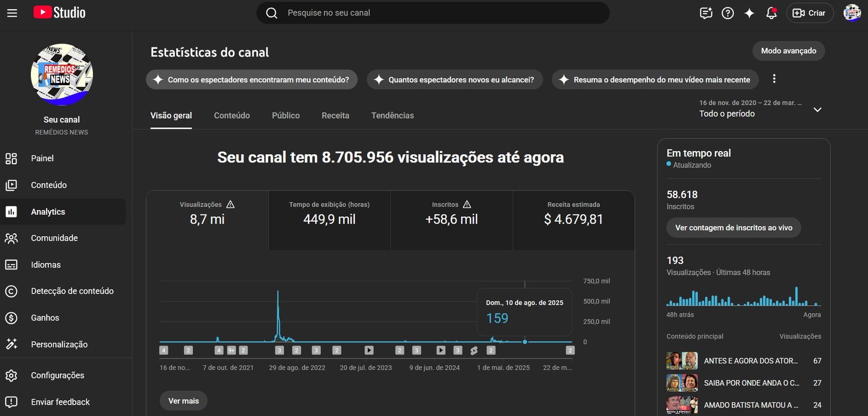Open the ANTES E AGORA DOS ATOR... video thumbnail
Viewport: 868px width, 416px height.
(682, 361)
